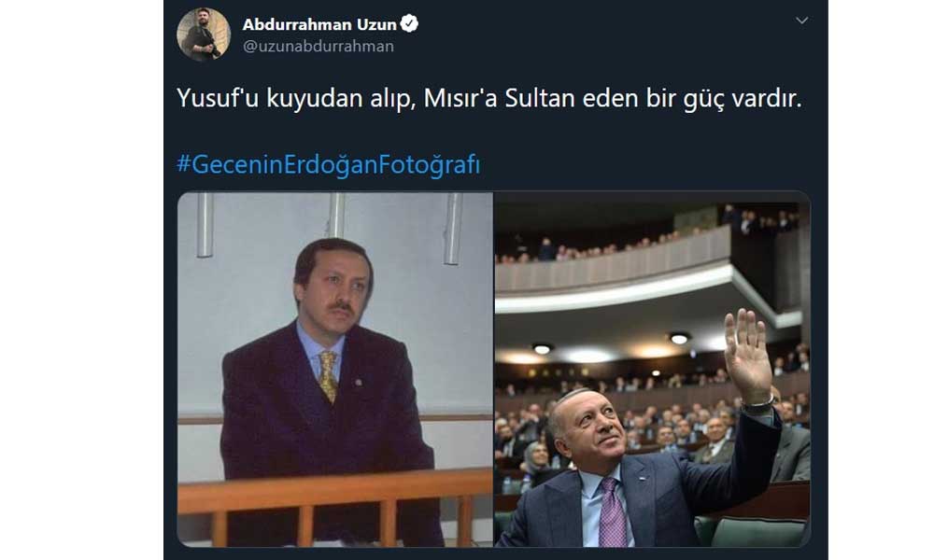Open the left photo with wooden railing
This screenshot has width=934, height=560.
(335, 369)
